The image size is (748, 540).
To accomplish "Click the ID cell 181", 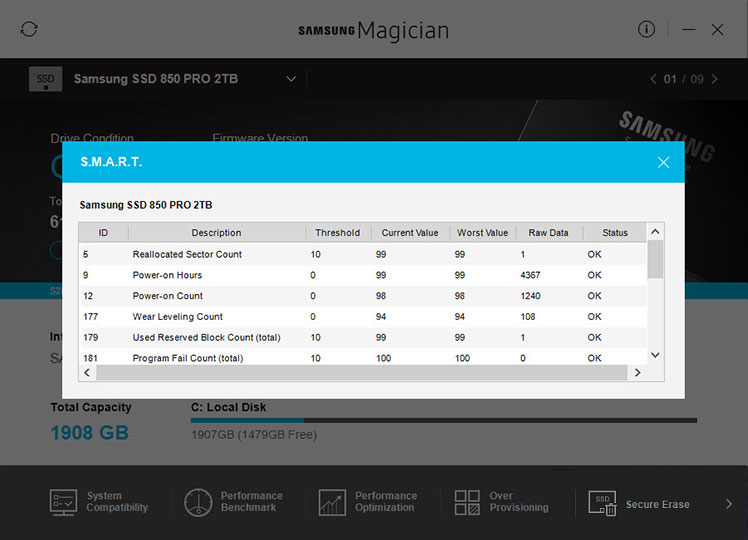I will (91, 358).
